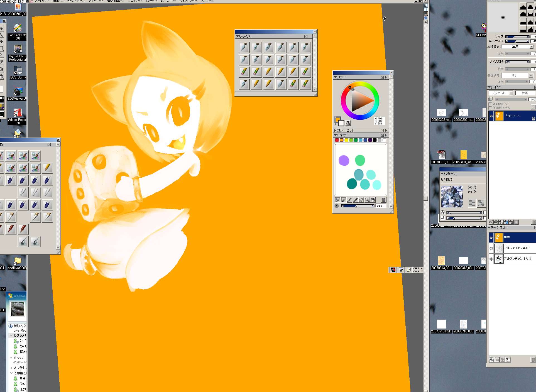Select the mixer Pan hand tool

pyautogui.click(x=373, y=200)
